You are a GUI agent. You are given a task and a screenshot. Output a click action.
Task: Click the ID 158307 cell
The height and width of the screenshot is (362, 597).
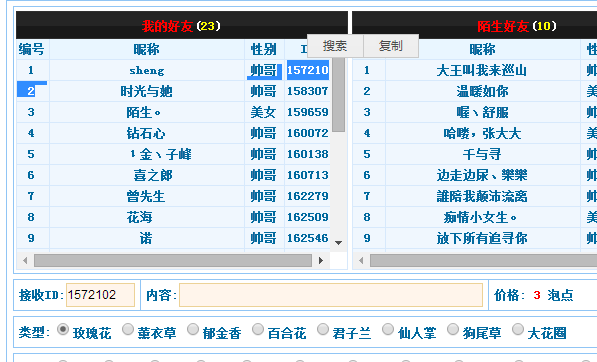pos(308,91)
